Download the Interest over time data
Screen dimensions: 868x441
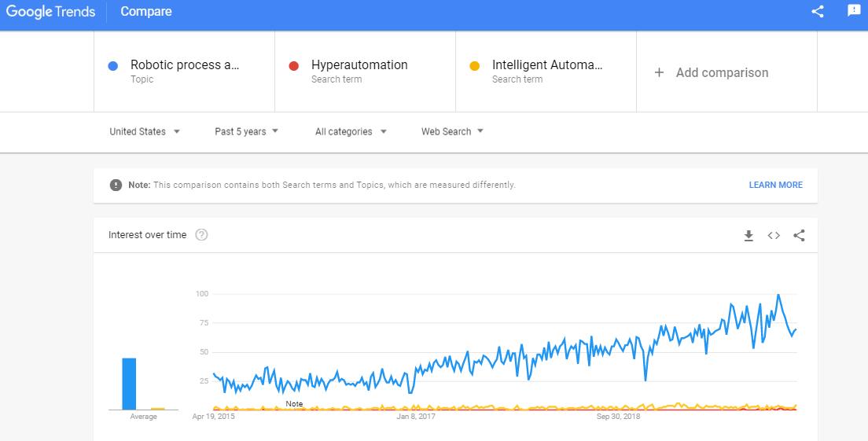(x=748, y=235)
